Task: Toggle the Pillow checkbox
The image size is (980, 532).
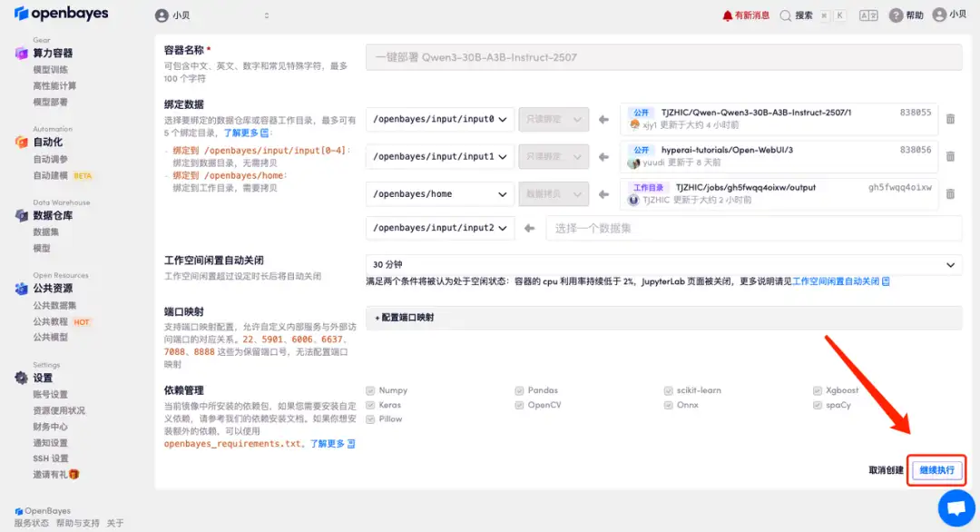Action: (370, 419)
